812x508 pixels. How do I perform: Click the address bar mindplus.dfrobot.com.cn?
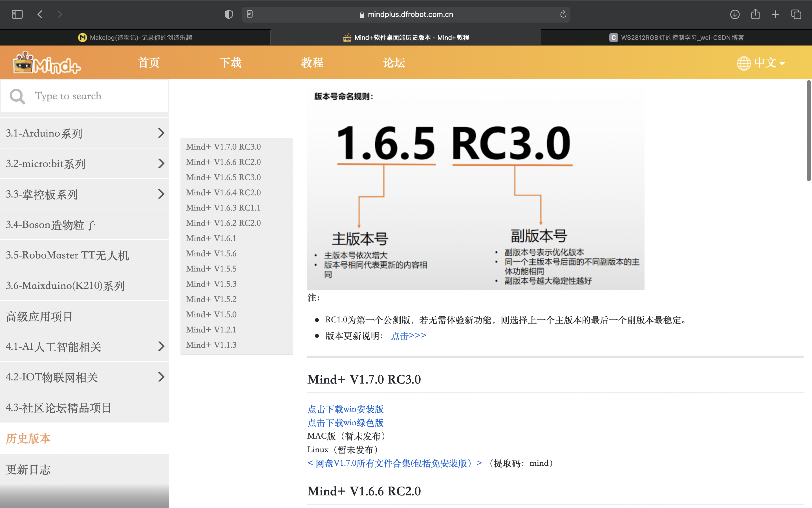[406, 14]
